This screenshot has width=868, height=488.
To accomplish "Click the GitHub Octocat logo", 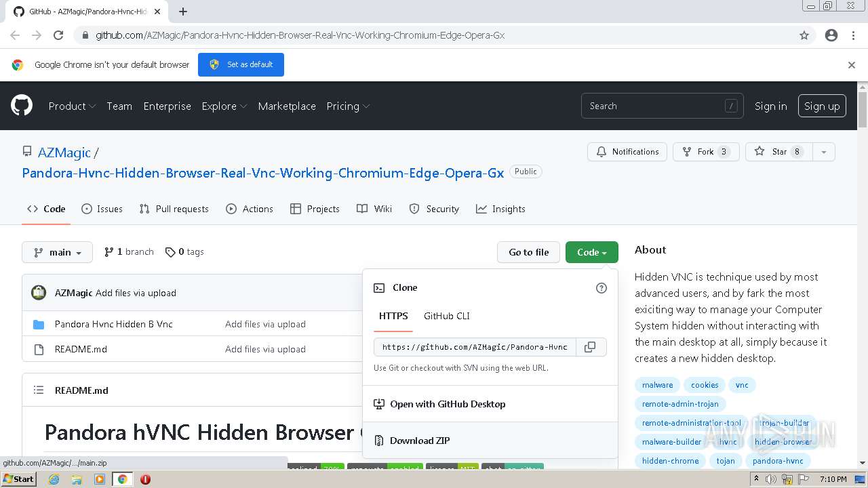I will [22, 106].
